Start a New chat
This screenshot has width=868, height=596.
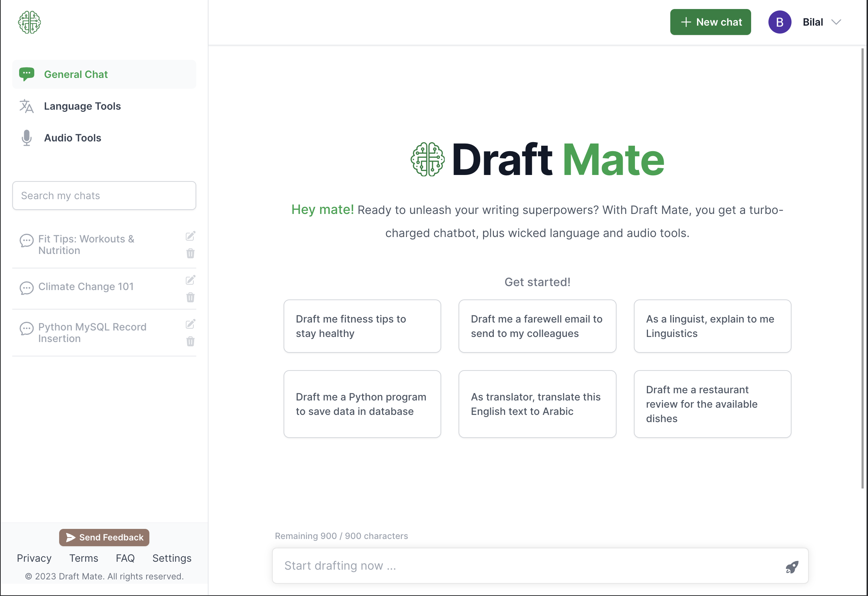(710, 22)
